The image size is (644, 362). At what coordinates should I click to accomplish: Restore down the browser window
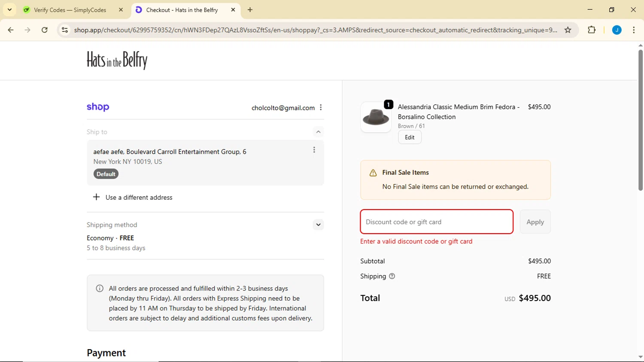[612, 9]
